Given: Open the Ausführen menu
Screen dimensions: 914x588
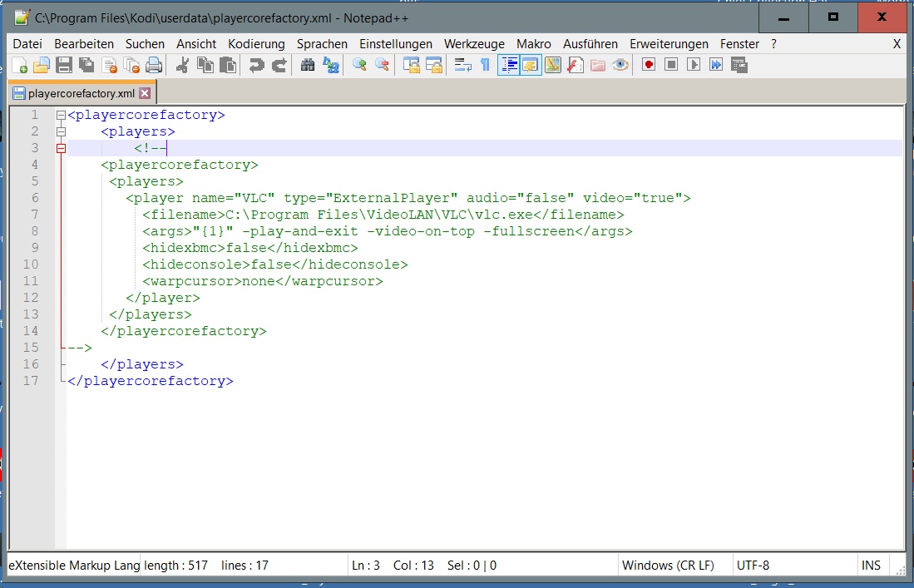Looking at the screenshot, I should 590,44.
